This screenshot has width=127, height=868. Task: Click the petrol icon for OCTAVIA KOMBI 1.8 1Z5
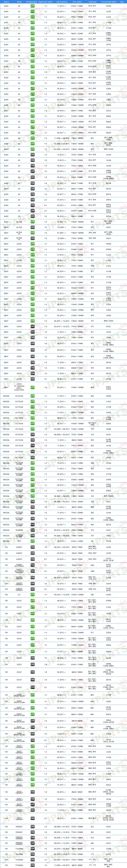click(33, 496)
